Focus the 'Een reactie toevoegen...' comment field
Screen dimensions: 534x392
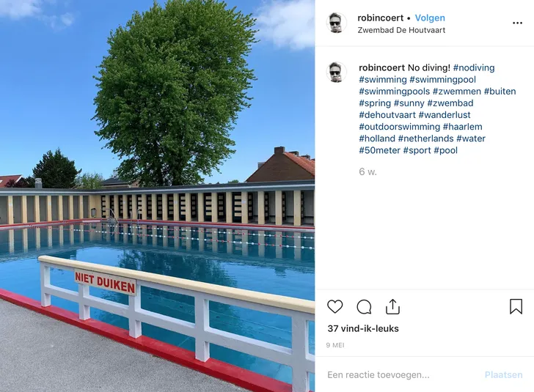tap(402, 375)
